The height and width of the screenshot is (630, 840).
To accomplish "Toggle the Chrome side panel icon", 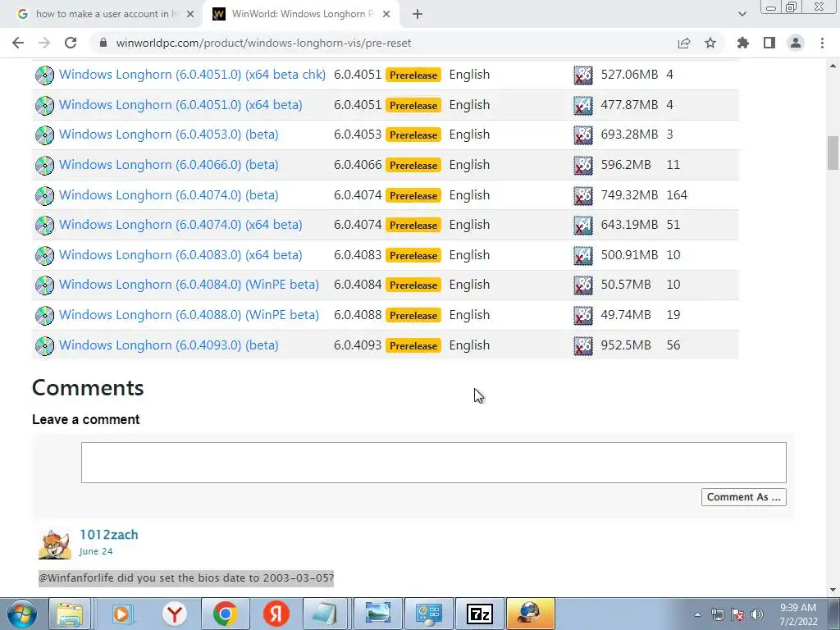I will coord(769,43).
